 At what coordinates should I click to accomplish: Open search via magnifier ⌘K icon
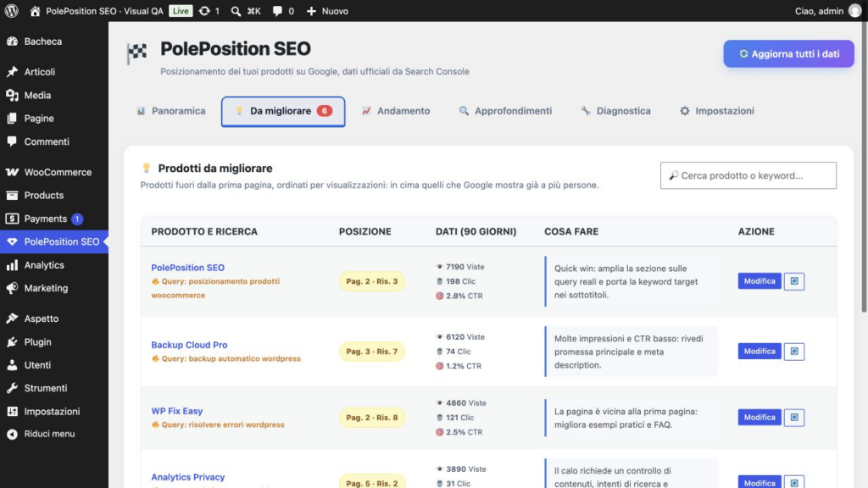point(246,11)
